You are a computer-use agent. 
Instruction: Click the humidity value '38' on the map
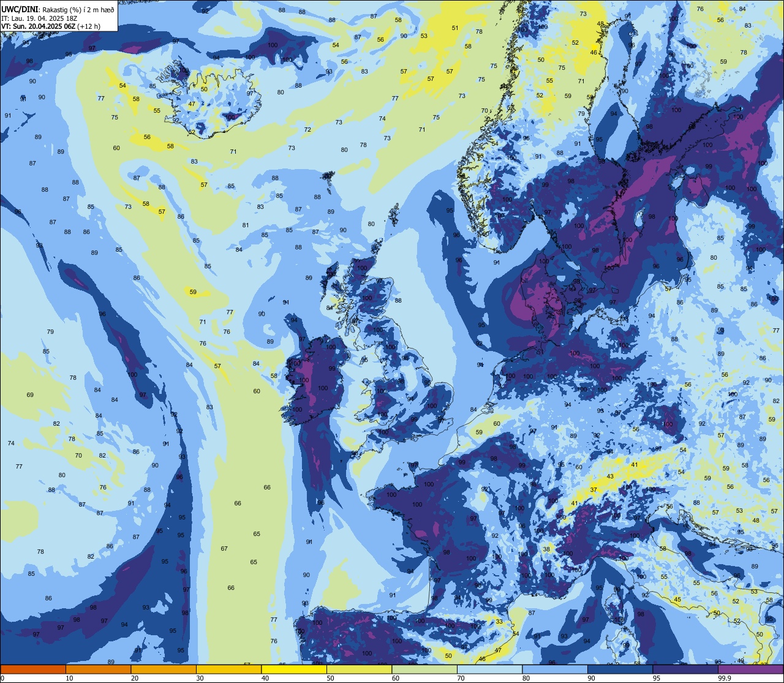(x=546, y=549)
